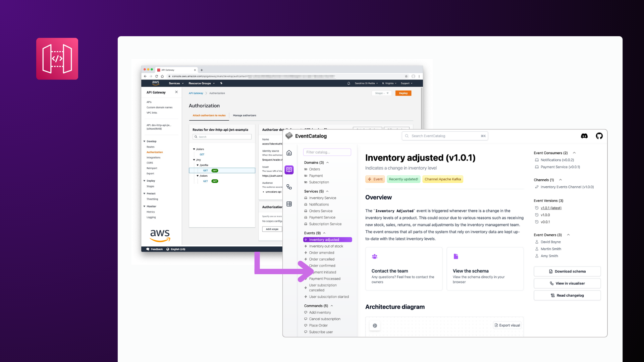The image size is (644, 362).
Task: Click the Deploy button in API Gateway
Action: pyautogui.click(x=403, y=93)
